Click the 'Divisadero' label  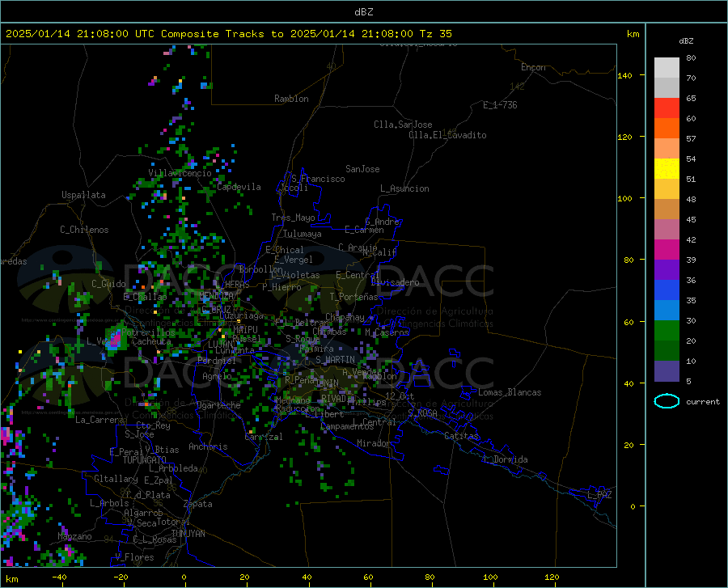pos(395,282)
